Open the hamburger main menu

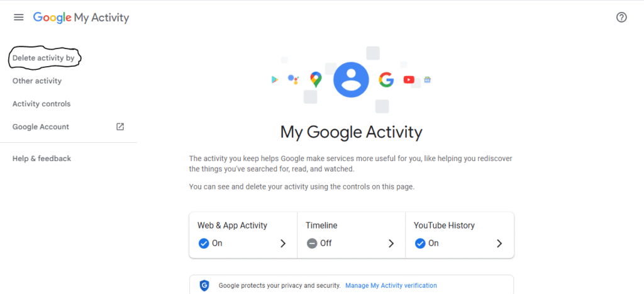coord(18,17)
